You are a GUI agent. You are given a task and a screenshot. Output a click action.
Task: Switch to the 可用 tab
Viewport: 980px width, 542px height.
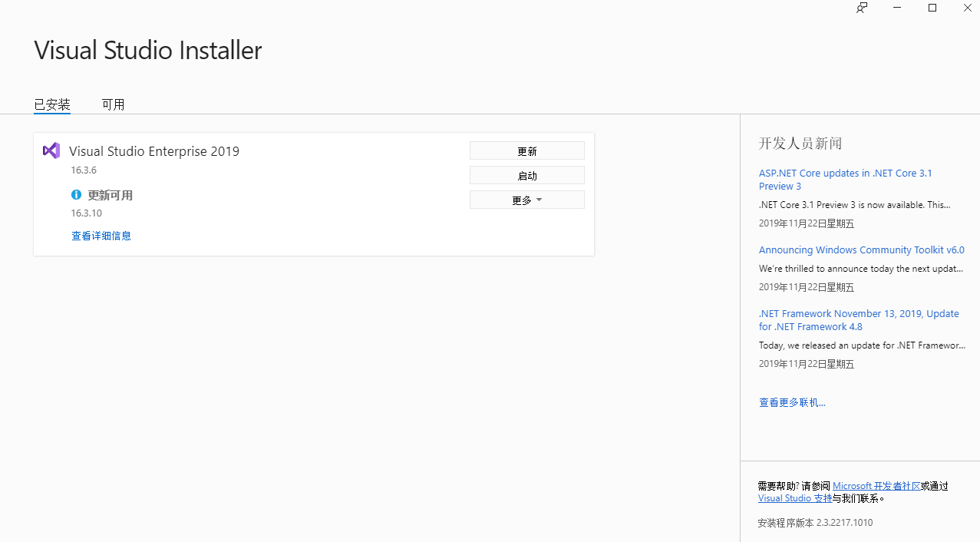pos(113,104)
